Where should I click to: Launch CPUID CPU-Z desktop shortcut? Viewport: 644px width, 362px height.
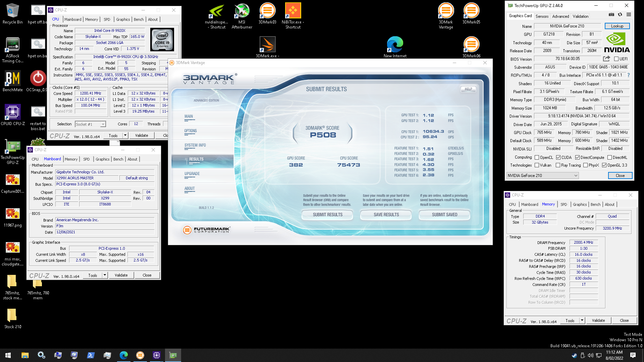coord(13,115)
